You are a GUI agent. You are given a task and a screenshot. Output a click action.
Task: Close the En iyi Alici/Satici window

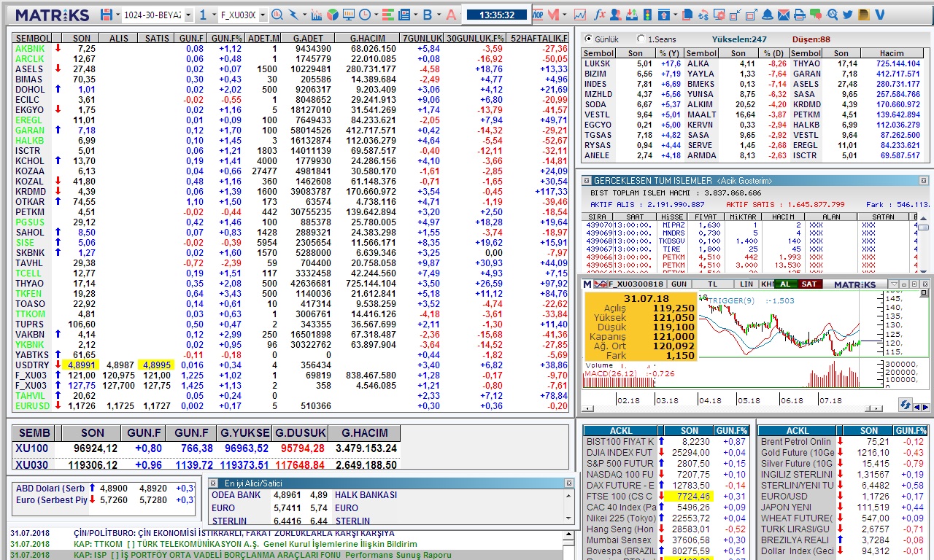click(x=569, y=483)
